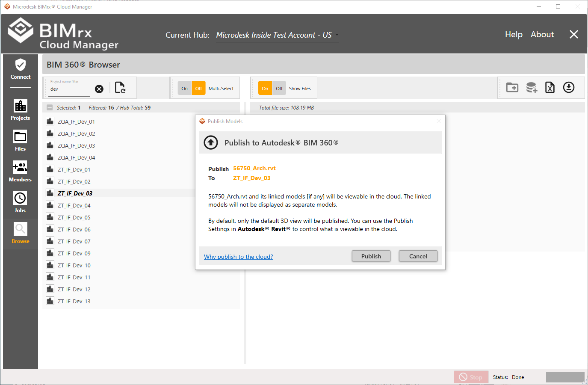Click the refresh projects icon

(x=120, y=88)
